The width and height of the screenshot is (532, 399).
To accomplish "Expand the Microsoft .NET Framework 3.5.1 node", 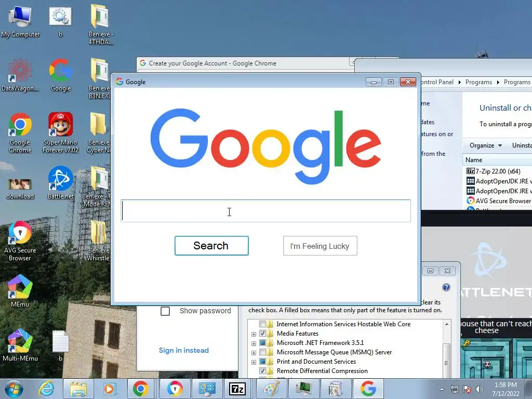I will tap(254, 343).
